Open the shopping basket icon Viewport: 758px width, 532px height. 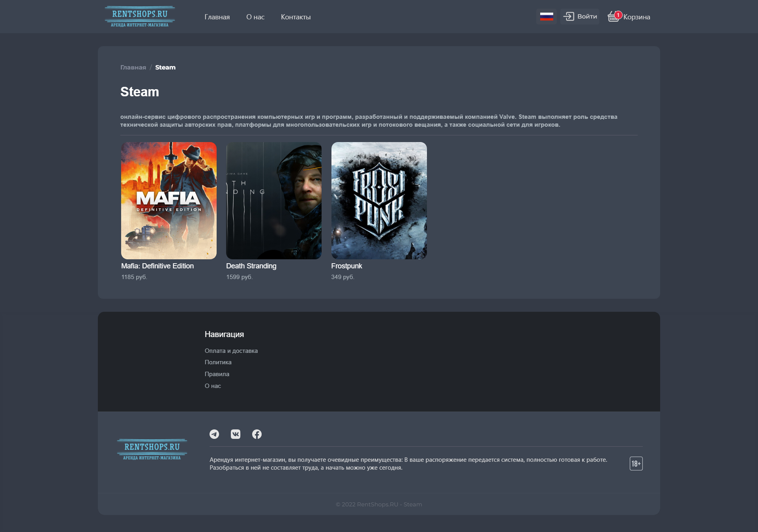point(614,17)
